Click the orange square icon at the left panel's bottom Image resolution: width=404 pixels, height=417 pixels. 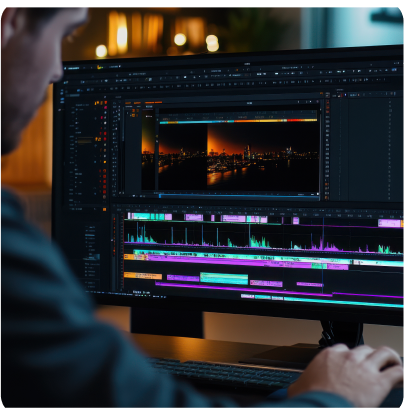104,209
